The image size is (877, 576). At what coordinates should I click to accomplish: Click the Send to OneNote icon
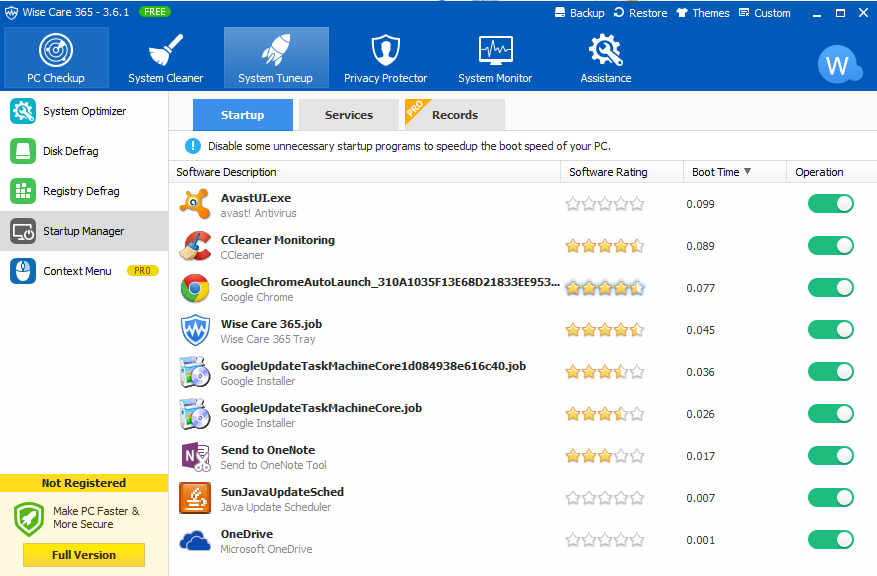click(x=195, y=456)
